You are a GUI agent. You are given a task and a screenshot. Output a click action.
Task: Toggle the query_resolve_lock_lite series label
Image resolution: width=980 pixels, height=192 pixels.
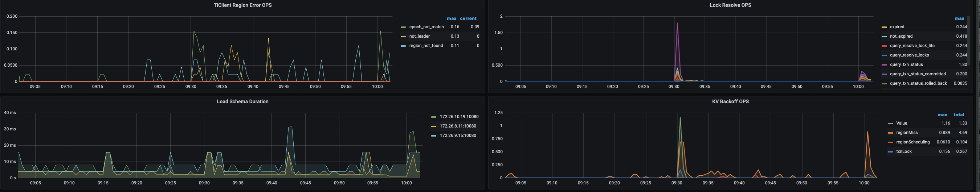click(x=912, y=46)
